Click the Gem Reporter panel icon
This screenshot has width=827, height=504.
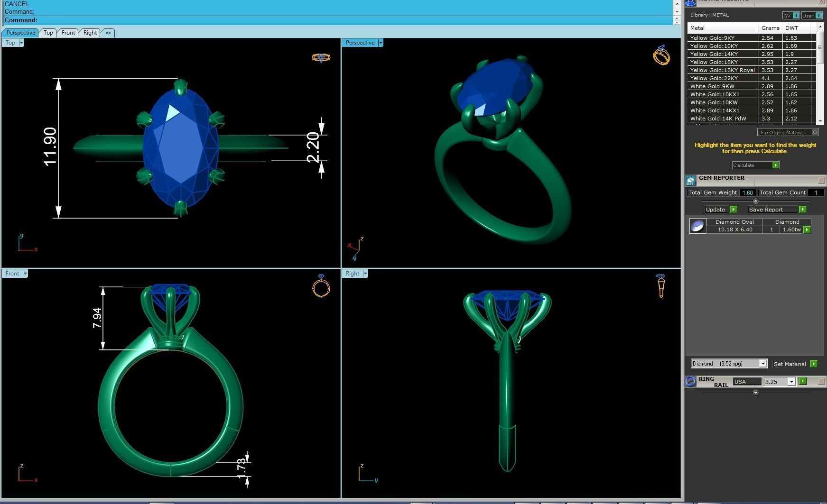[x=690, y=180]
